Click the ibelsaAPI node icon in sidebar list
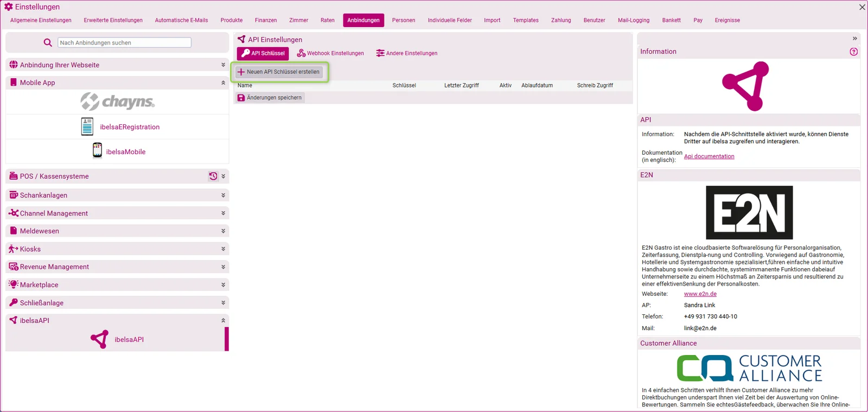 click(x=99, y=339)
